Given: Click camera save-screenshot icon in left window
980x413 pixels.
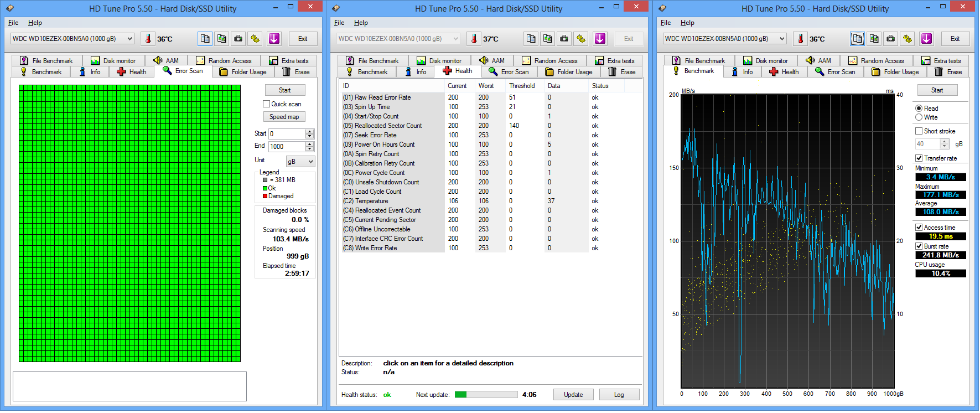Looking at the screenshot, I should (238, 39).
